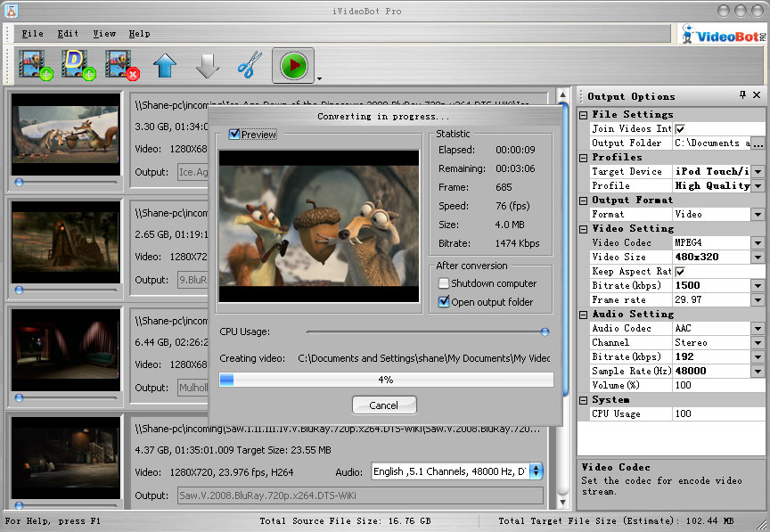
Task: Move selected video down with gray arrow
Action: 208,65
